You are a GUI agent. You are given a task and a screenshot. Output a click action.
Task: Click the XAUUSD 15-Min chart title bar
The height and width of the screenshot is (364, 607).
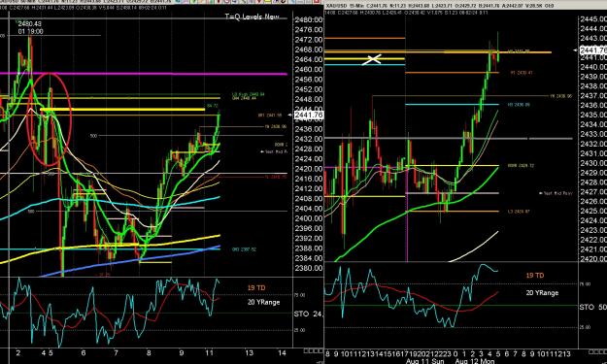point(465,6)
